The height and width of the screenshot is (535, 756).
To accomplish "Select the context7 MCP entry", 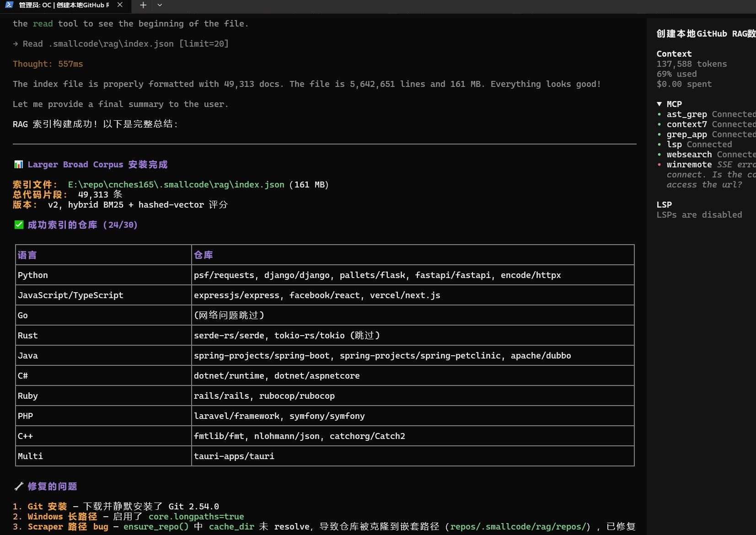I will coord(687,124).
